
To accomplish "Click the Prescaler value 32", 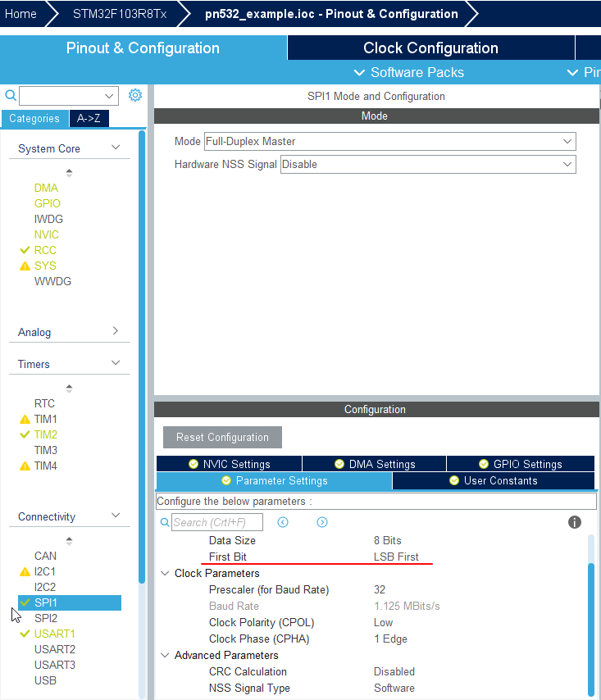I will 380,589.
